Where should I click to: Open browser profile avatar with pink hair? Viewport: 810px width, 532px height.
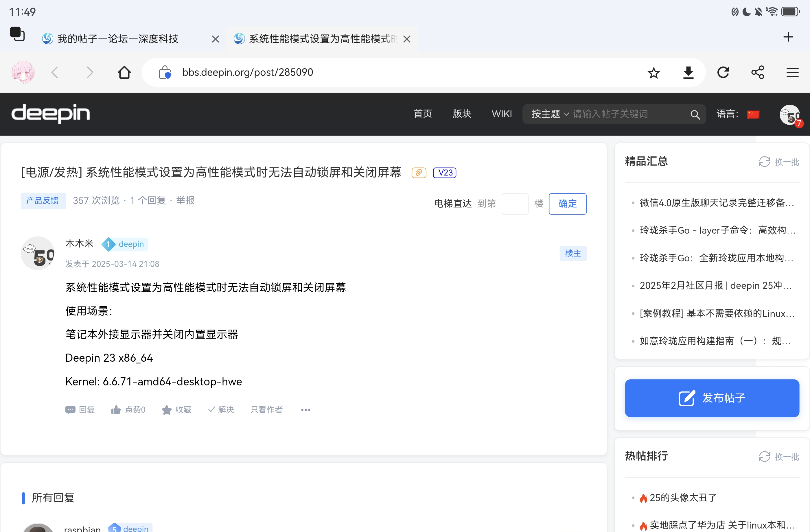tap(23, 73)
